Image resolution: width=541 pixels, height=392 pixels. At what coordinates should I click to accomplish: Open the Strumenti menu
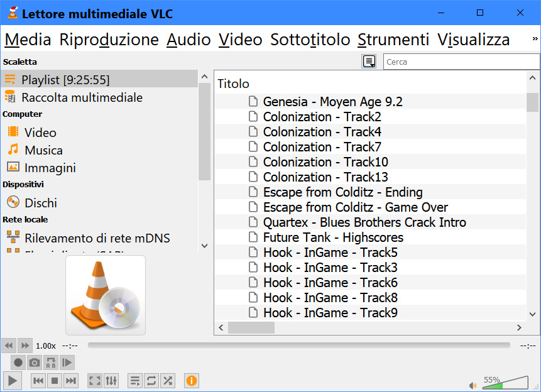coord(393,40)
